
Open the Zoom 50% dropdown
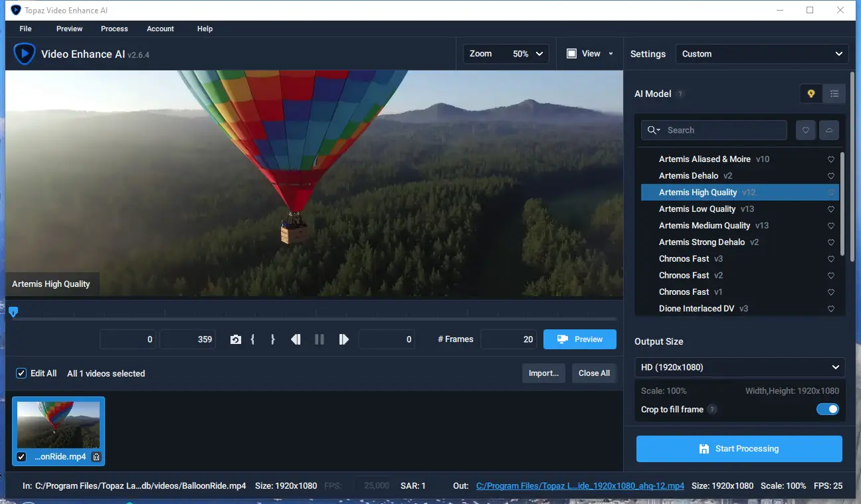point(506,54)
